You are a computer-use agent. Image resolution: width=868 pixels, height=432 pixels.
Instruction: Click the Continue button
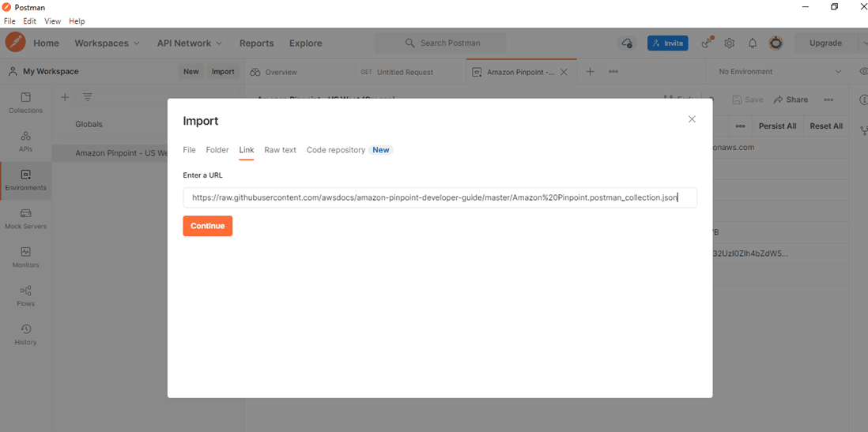click(208, 226)
